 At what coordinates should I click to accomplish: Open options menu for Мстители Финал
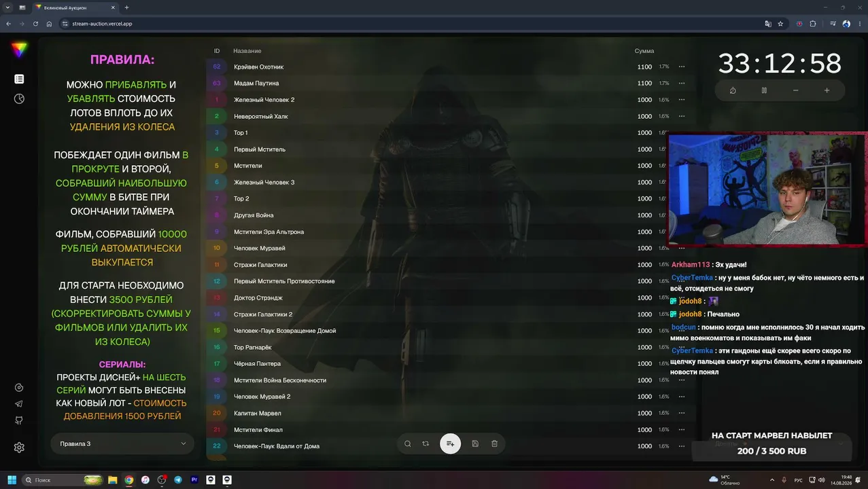pos(682,429)
